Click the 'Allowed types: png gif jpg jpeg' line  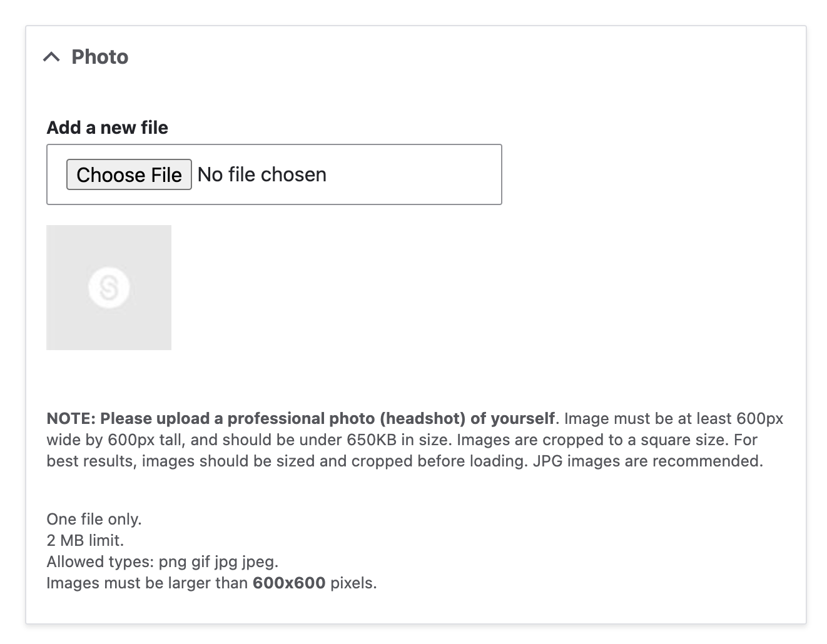(x=163, y=561)
